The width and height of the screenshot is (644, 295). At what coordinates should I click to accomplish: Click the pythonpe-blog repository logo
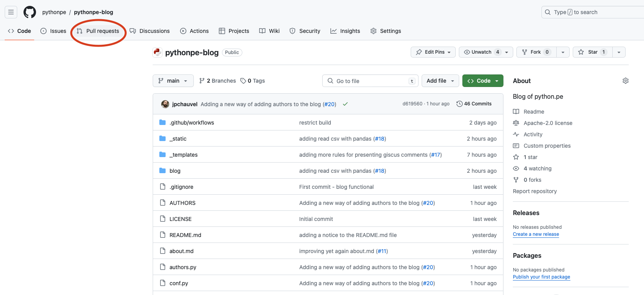(157, 52)
